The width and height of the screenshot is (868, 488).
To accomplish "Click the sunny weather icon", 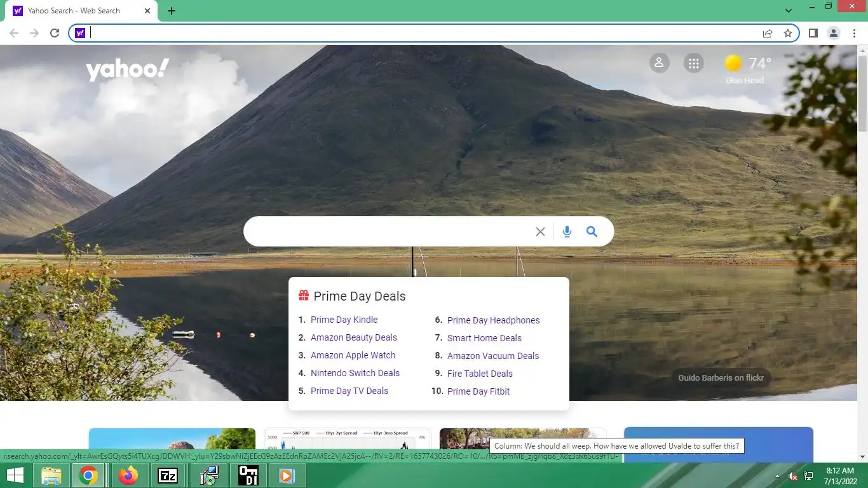I will pyautogui.click(x=733, y=63).
